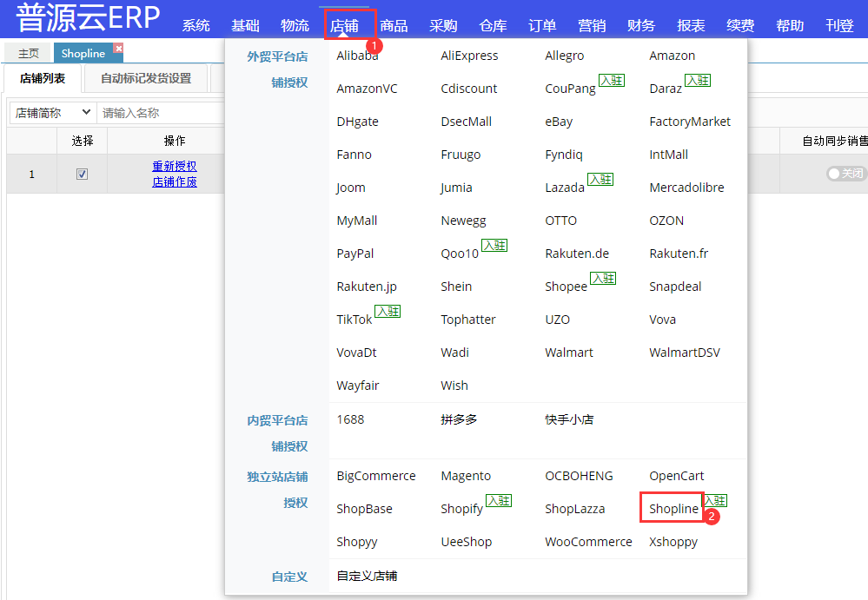Choose Rakuten.jp store authorization
Screen dimensions: 868x600
coord(367,287)
